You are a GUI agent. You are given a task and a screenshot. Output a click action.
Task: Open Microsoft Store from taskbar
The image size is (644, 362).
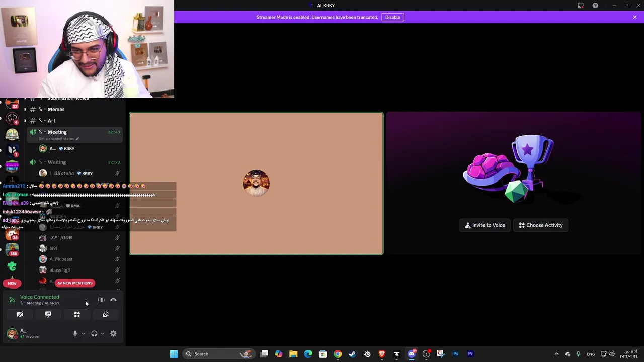323,354
